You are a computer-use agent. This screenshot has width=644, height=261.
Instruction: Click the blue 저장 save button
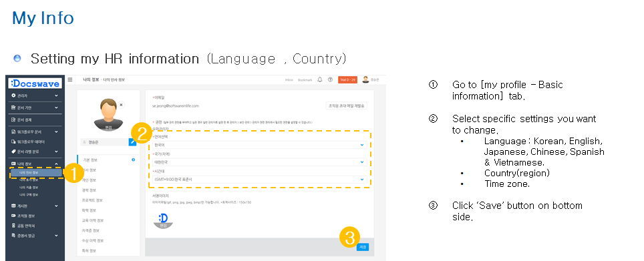click(x=363, y=247)
